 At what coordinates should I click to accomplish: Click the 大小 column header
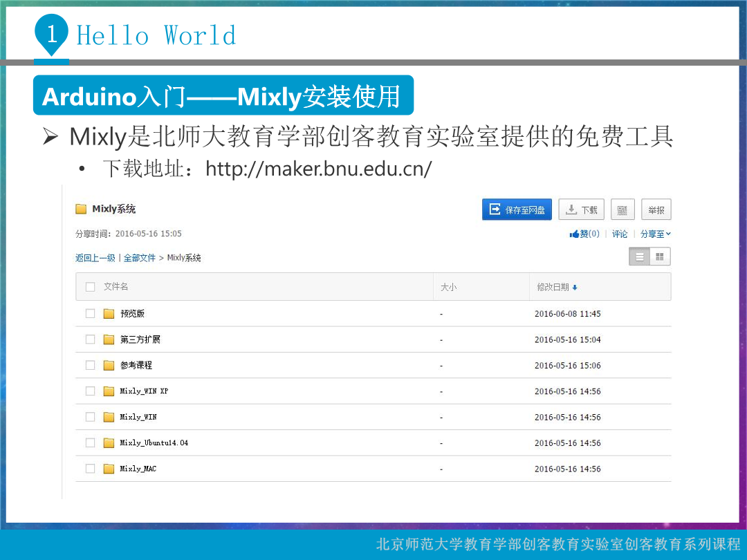tap(448, 287)
